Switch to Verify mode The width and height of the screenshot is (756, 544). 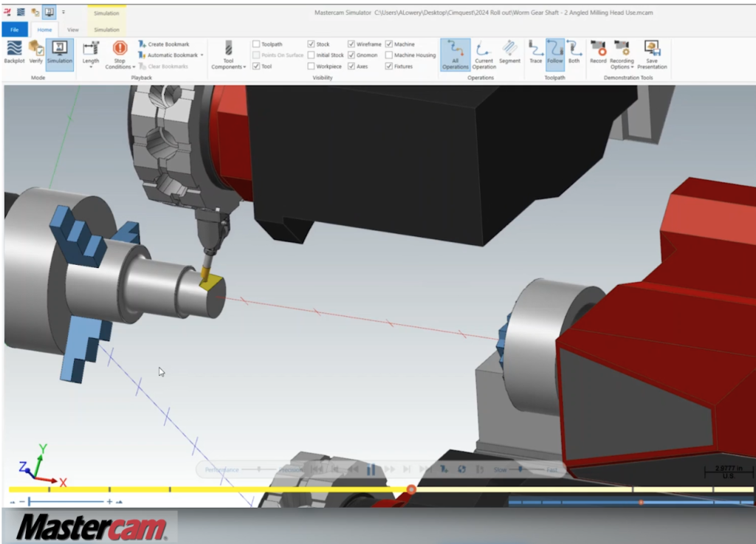click(35, 52)
